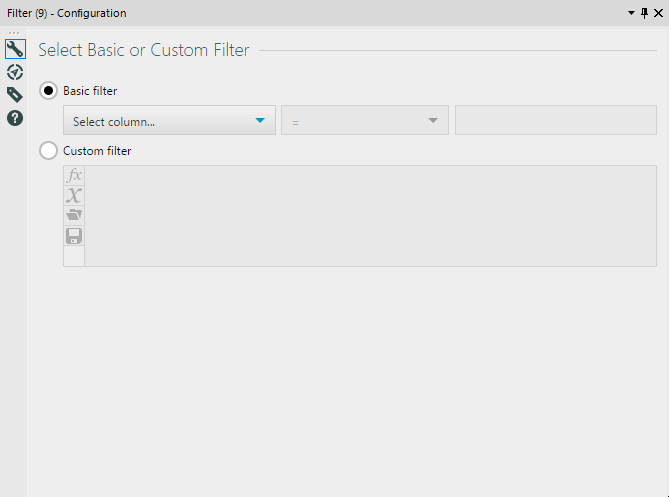Open the equals operator dropdown
The image size is (669, 497).
click(x=365, y=120)
